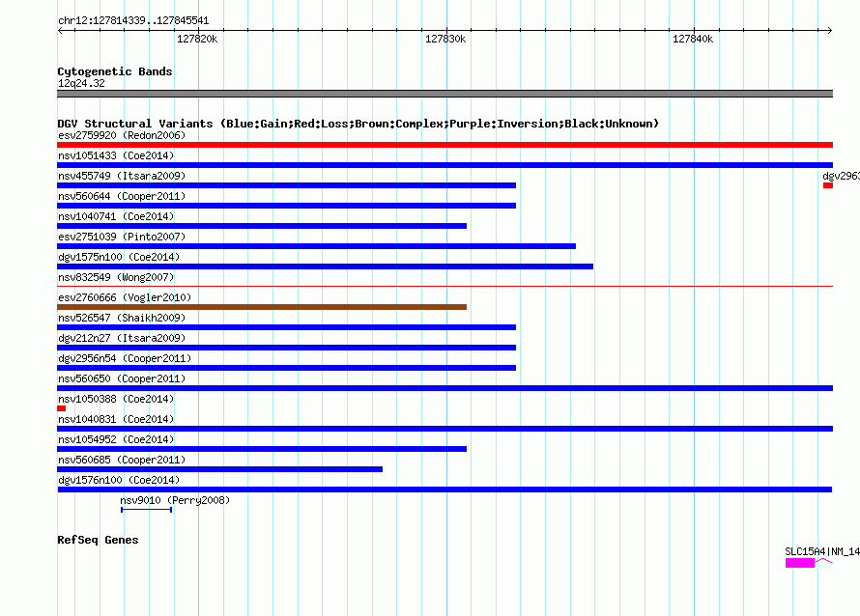Open the nsv560644 (Cooper2011) variant label
Viewport: 860px width, 616px height.
point(122,196)
